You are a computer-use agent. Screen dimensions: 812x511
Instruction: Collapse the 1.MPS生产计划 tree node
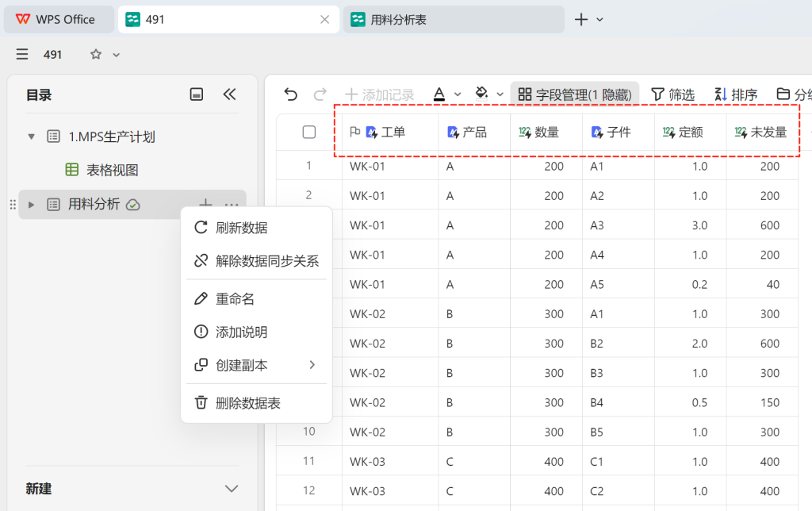(x=31, y=136)
